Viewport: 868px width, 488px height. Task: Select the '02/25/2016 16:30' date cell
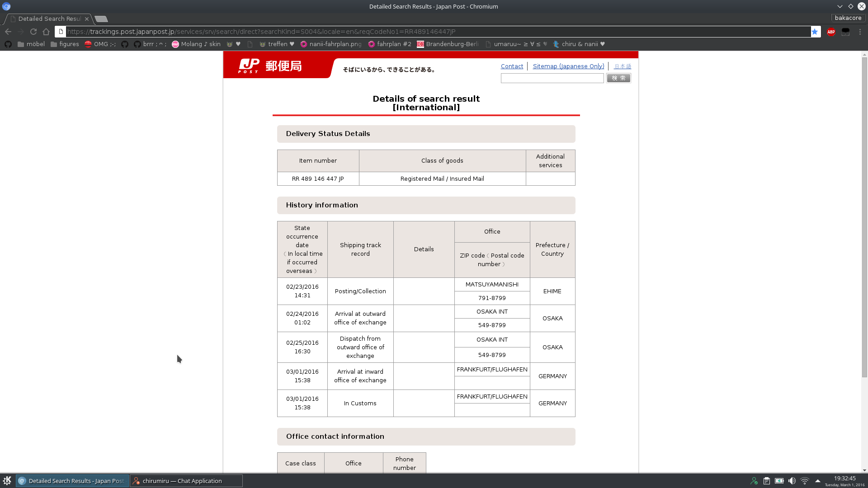pos(302,347)
